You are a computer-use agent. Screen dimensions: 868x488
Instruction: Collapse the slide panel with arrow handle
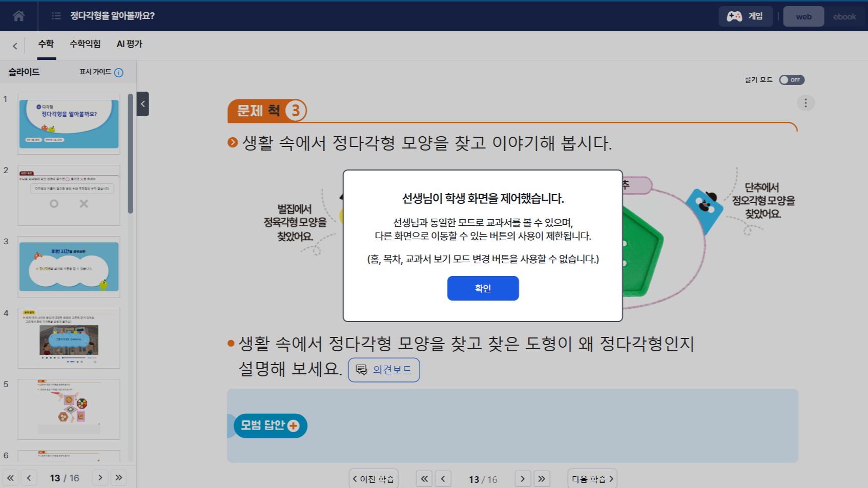[143, 104]
